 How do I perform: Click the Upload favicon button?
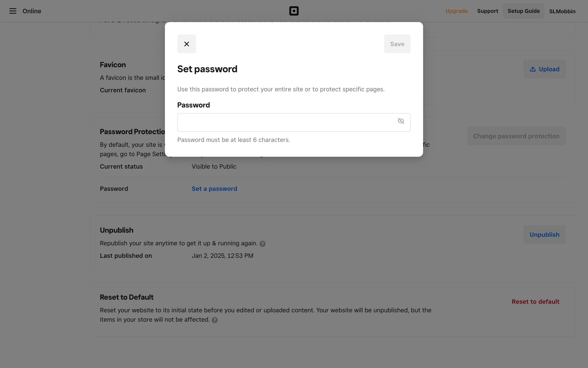click(544, 69)
